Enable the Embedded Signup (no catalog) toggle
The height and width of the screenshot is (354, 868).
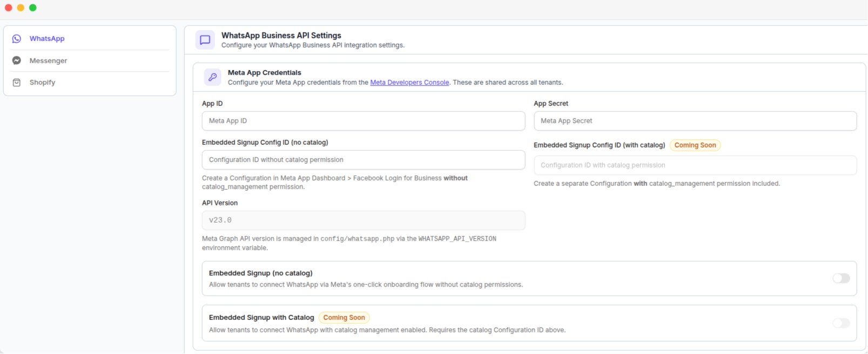pos(841,278)
